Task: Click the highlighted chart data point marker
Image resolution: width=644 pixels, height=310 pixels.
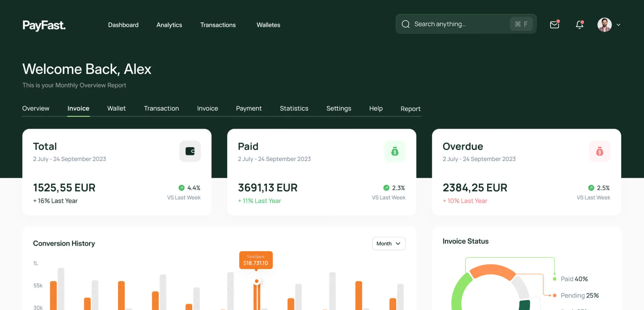Action: [x=256, y=281]
